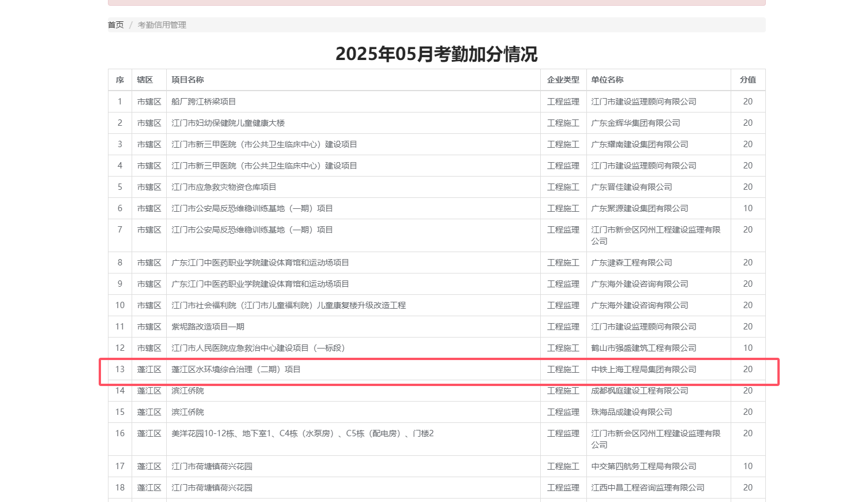Image resolution: width=868 pixels, height=502 pixels.
Task: Click 工程施工 in the 广东晋佳建设 row
Action: 563,187
